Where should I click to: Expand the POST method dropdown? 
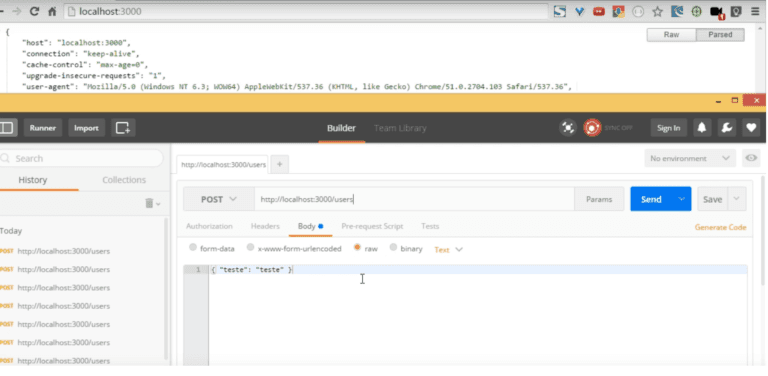point(218,199)
